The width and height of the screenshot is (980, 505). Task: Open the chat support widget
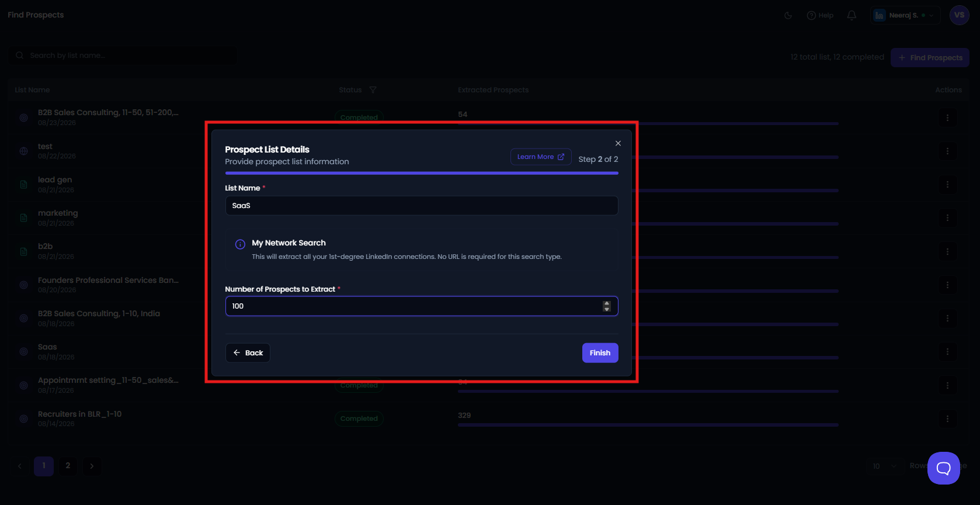coord(943,468)
